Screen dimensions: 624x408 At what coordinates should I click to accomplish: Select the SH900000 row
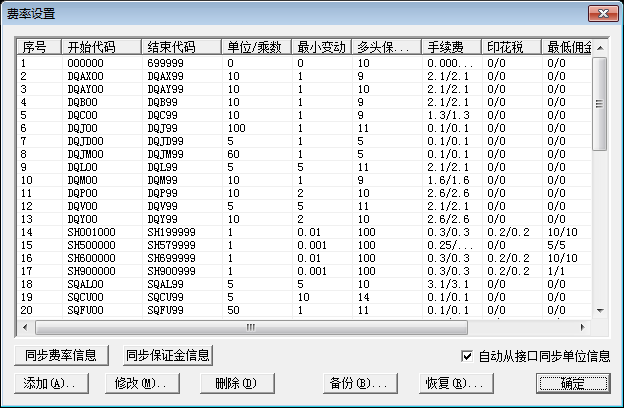(x=304, y=271)
